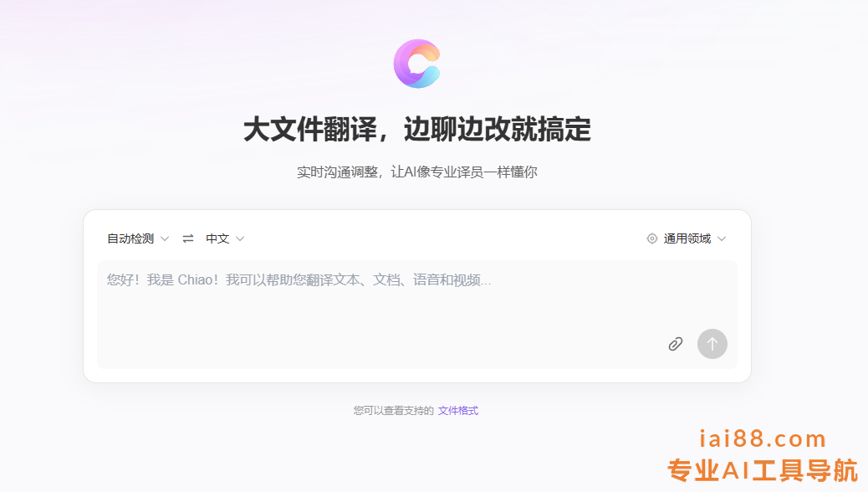The height and width of the screenshot is (492, 868).
Task: Click the 您好！我是 Chiao placeholder text
Action: tap(299, 279)
